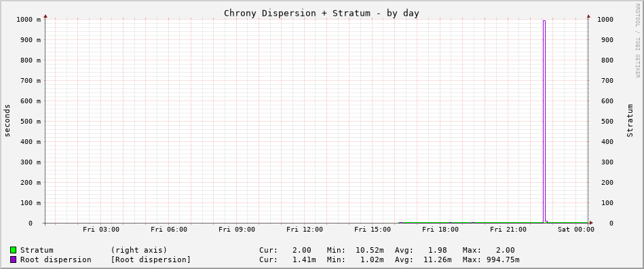Select the graph title "Chrony Dispersion + Stratum - by day"
The height and width of the screenshot is (269, 644).
tap(322, 13)
